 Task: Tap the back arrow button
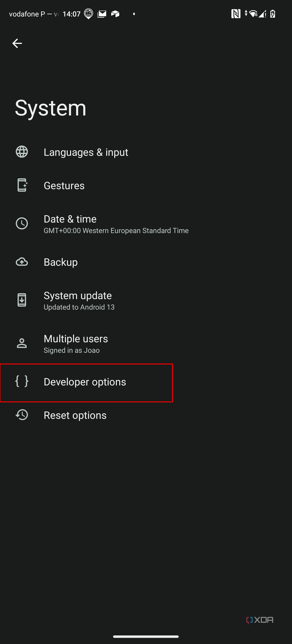tap(17, 43)
